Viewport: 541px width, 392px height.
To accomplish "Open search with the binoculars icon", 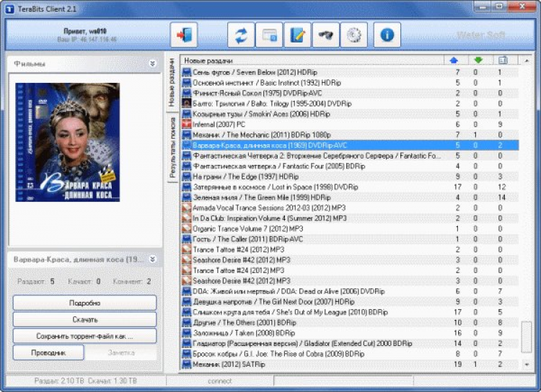I will [x=325, y=35].
